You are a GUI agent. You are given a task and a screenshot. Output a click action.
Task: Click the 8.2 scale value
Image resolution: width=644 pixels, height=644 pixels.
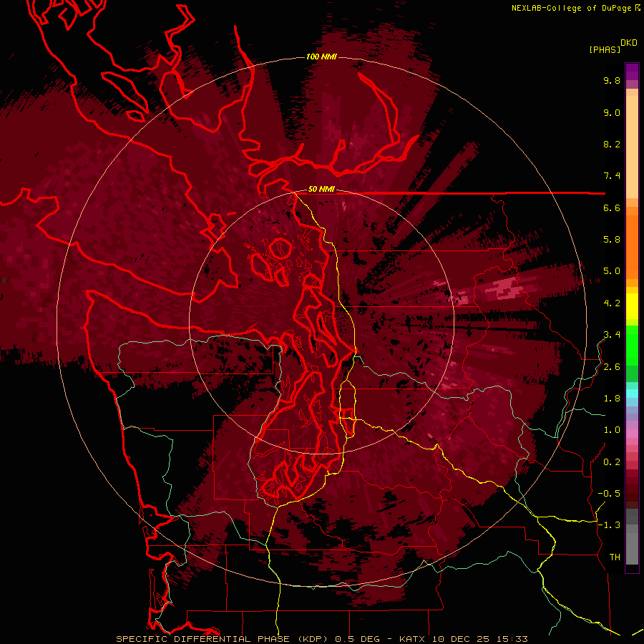612,144
